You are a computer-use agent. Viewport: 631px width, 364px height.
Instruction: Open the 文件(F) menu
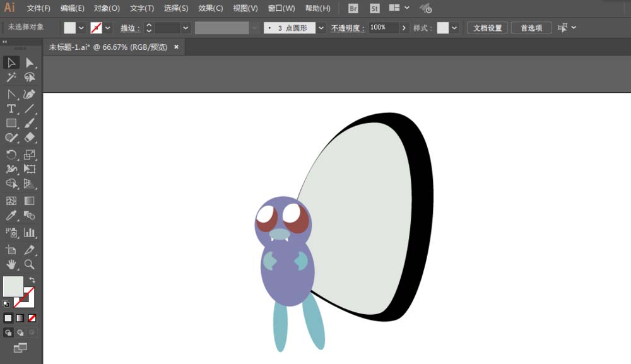[38, 8]
